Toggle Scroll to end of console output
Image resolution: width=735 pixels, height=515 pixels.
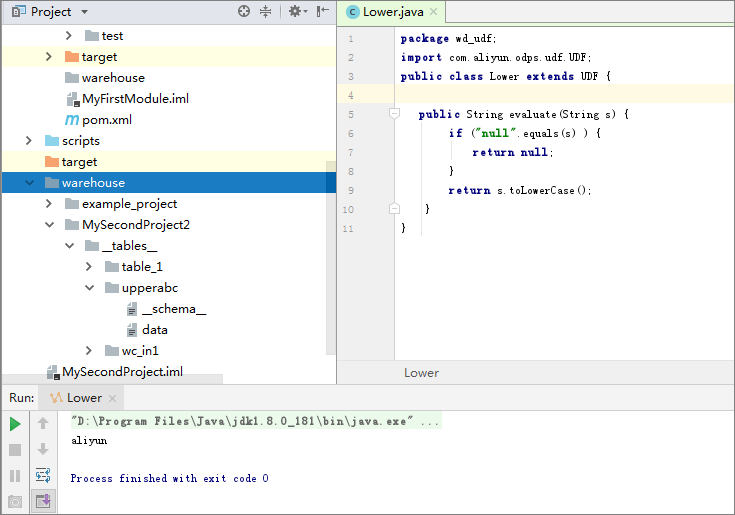[x=43, y=501]
